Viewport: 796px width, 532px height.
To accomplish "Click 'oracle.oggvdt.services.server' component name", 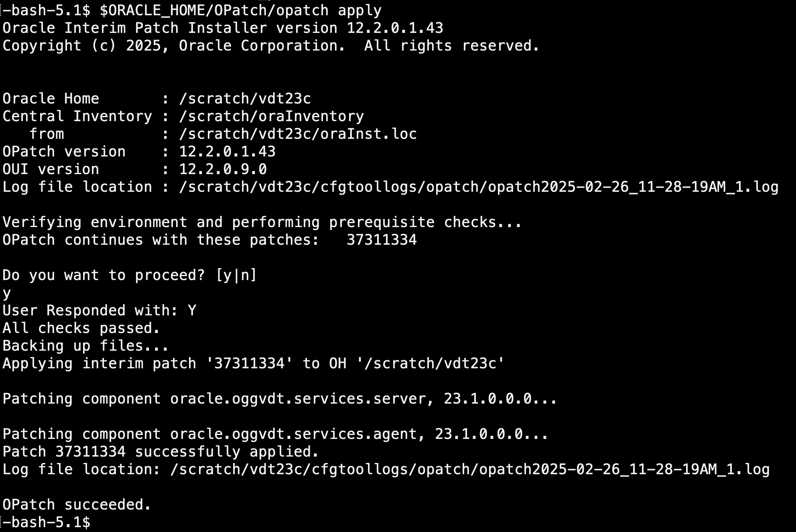I will point(298,399).
